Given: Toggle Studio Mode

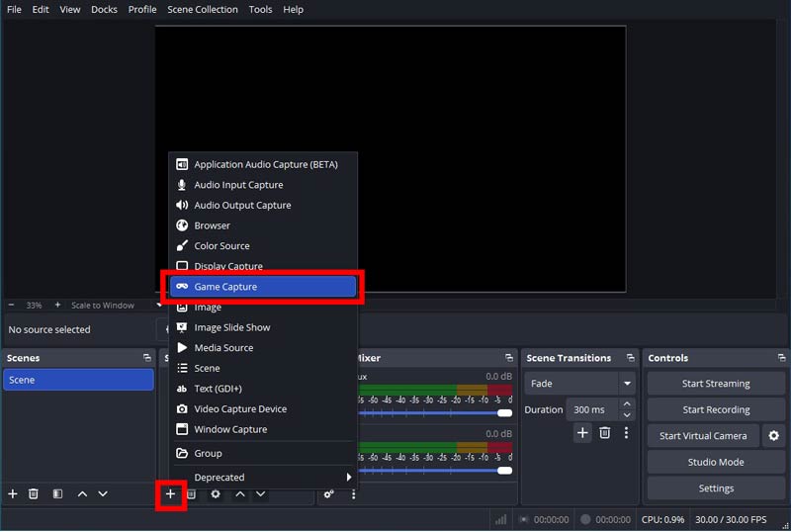Looking at the screenshot, I should click(x=715, y=462).
